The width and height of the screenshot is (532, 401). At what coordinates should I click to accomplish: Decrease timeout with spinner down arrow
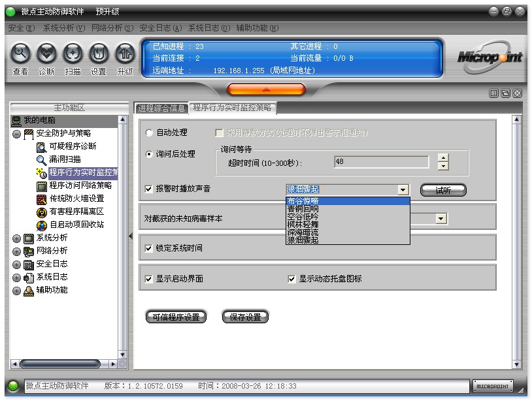[442, 166]
